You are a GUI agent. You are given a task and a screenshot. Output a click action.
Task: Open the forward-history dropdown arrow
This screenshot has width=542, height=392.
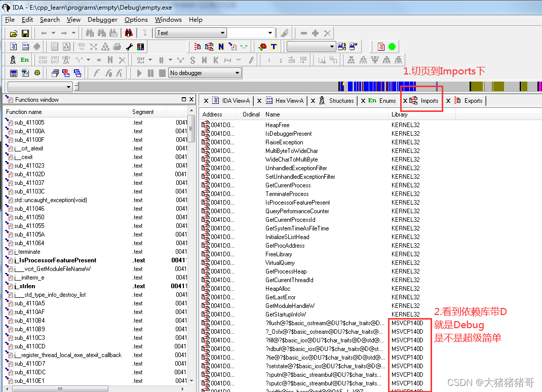[73, 33]
